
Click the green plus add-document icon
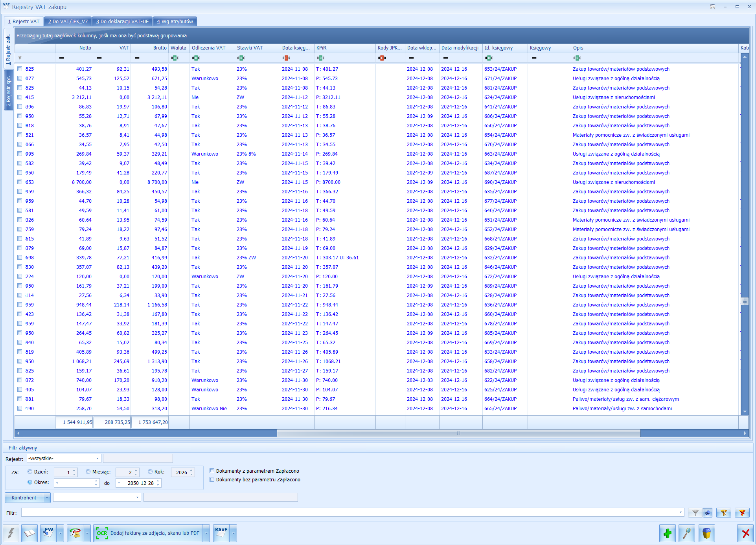(667, 533)
